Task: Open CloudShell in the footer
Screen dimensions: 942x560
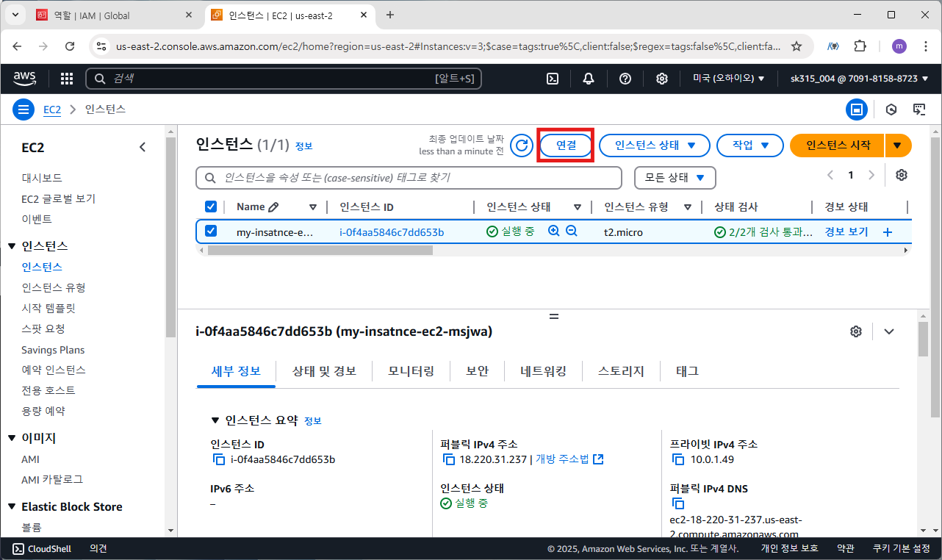Action: tap(42, 548)
